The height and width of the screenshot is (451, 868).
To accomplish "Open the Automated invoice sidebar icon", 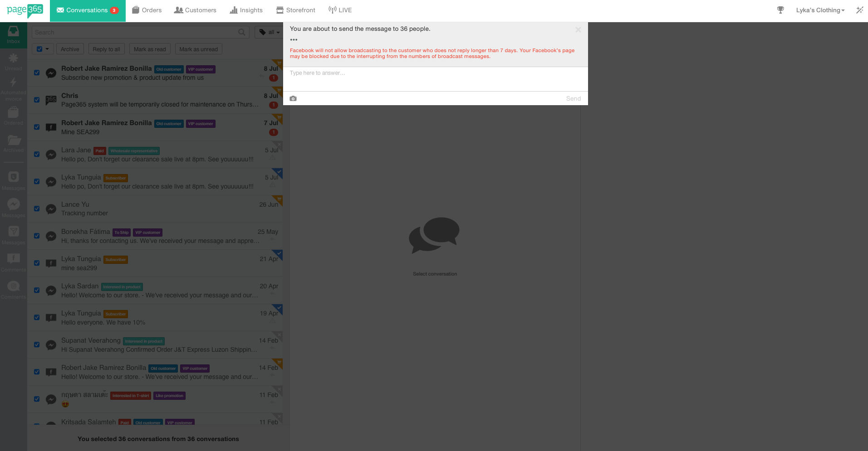I will pos(13,89).
